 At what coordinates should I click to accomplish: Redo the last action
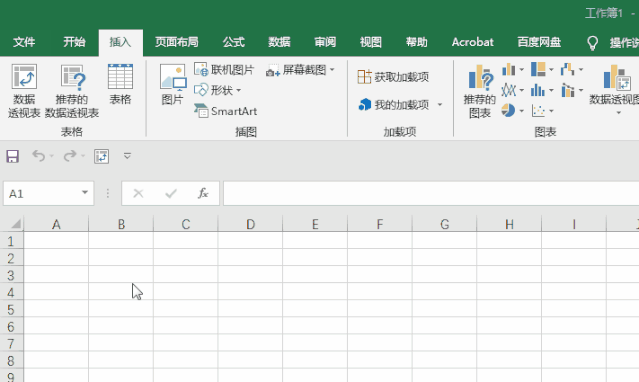point(70,156)
